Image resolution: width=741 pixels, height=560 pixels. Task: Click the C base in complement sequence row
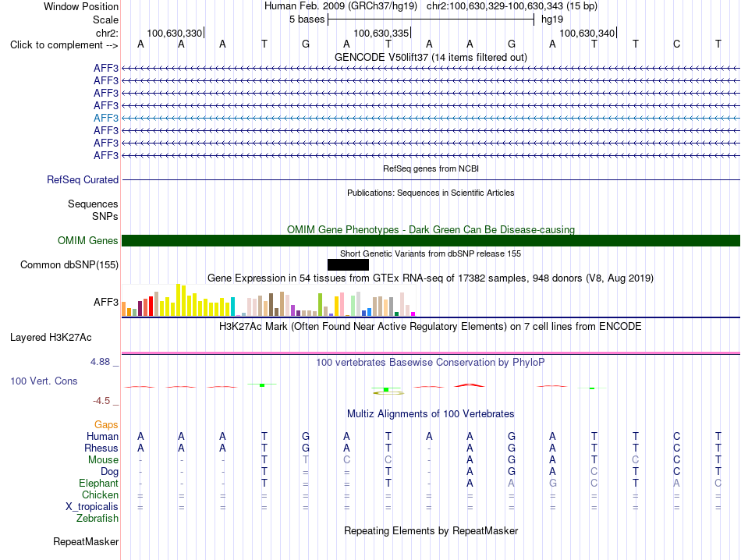[677, 44]
